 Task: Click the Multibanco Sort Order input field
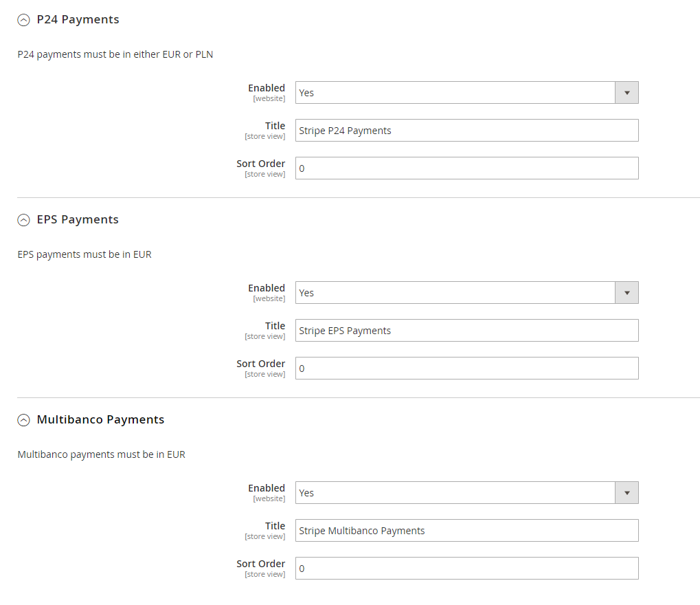coord(466,568)
